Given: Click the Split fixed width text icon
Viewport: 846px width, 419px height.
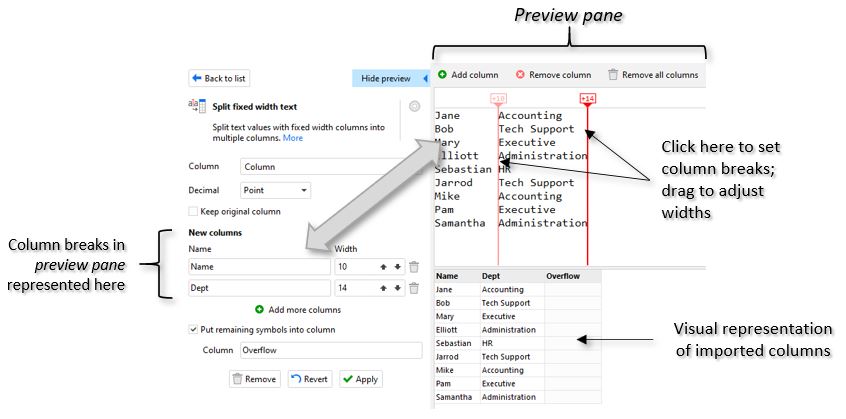Looking at the screenshot, I should point(197,106).
